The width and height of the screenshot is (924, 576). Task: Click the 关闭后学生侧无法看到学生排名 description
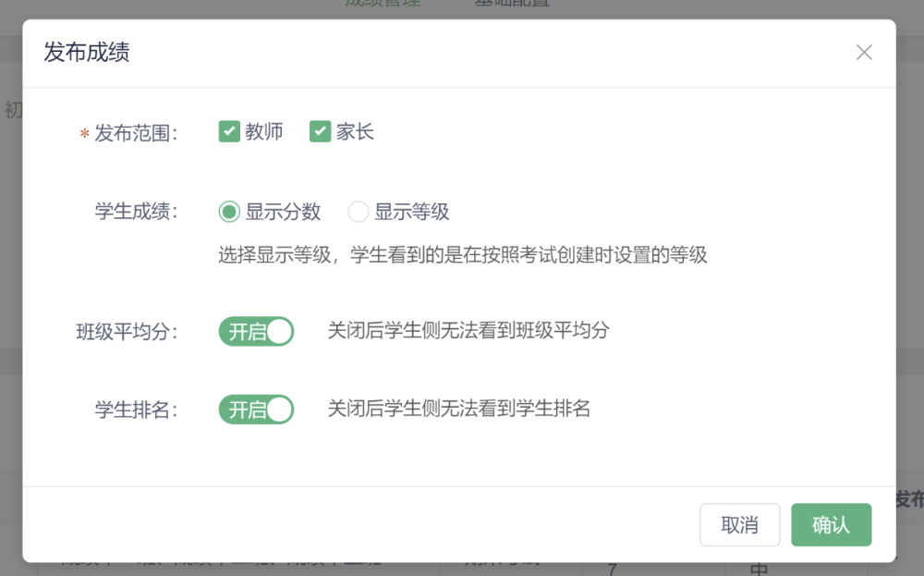coord(459,408)
